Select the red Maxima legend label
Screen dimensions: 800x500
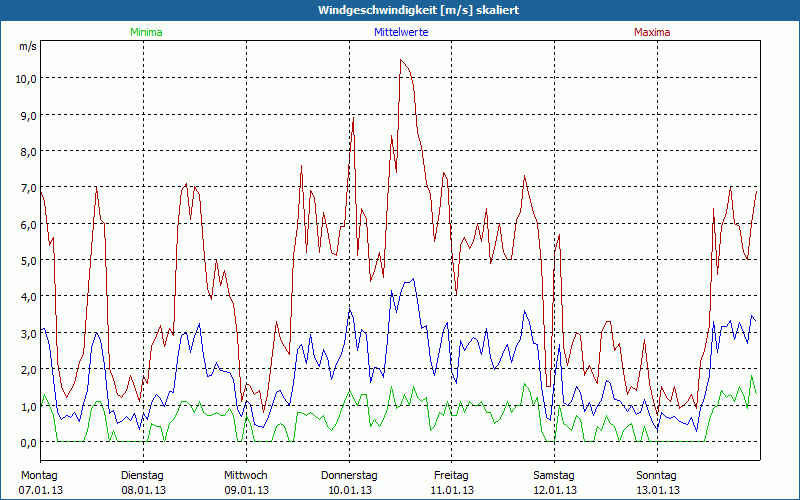(x=652, y=32)
